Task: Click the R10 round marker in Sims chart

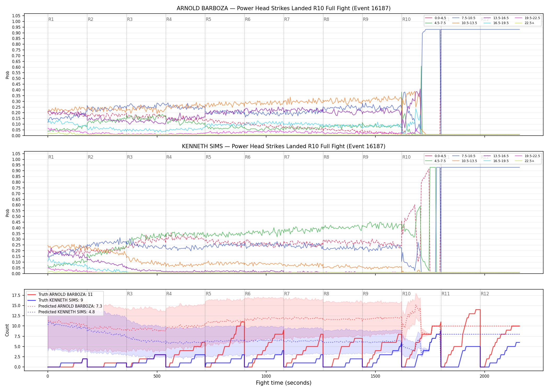Action: 406,157
